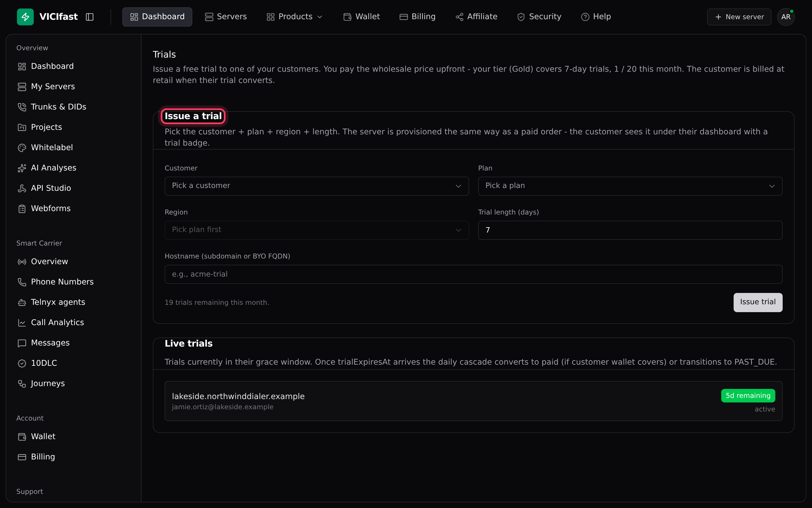This screenshot has height=508, width=812.
Task: Switch to Servers in the top navigation
Action: click(226, 17)
